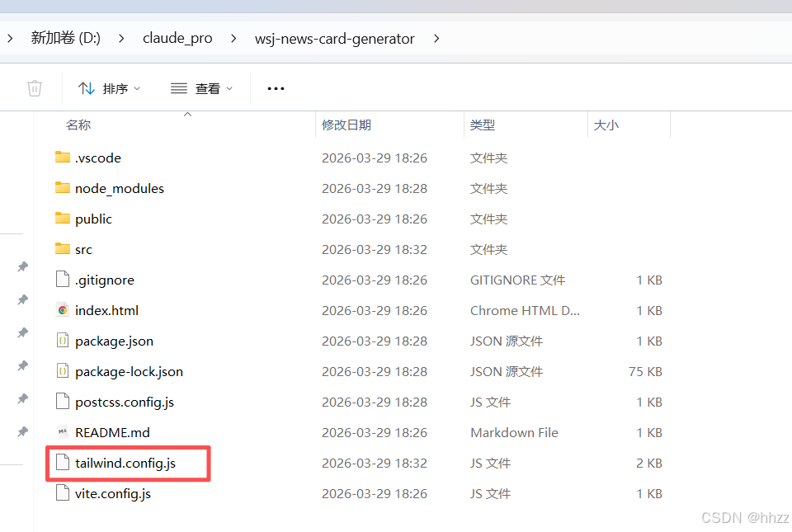Click the .vscode file name
The image size is (792, 532).
click(x=98, y=158)
